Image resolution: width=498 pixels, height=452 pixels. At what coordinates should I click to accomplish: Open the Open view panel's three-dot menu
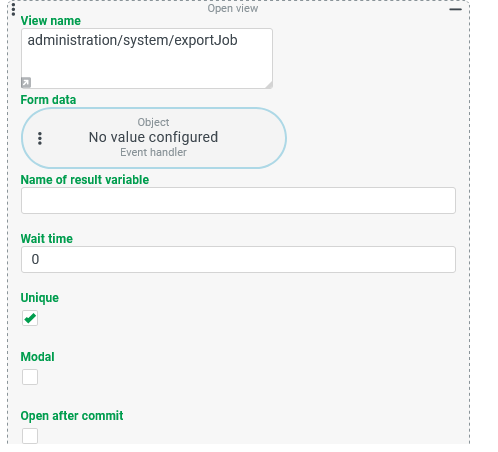(x=13, y=9)
